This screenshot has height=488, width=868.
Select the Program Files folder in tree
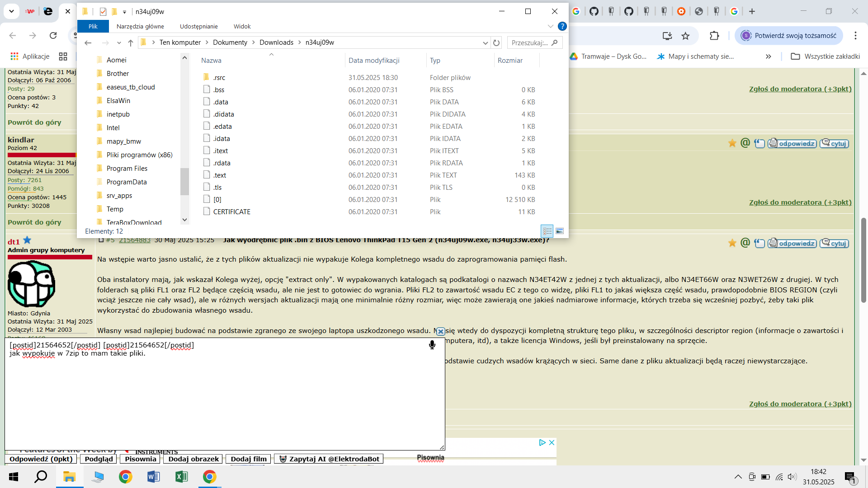(x=127, y=169)
